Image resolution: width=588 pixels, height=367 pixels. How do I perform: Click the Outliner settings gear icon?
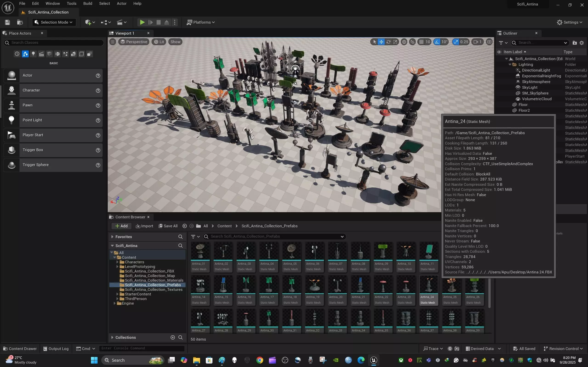(x=581, y=43)
